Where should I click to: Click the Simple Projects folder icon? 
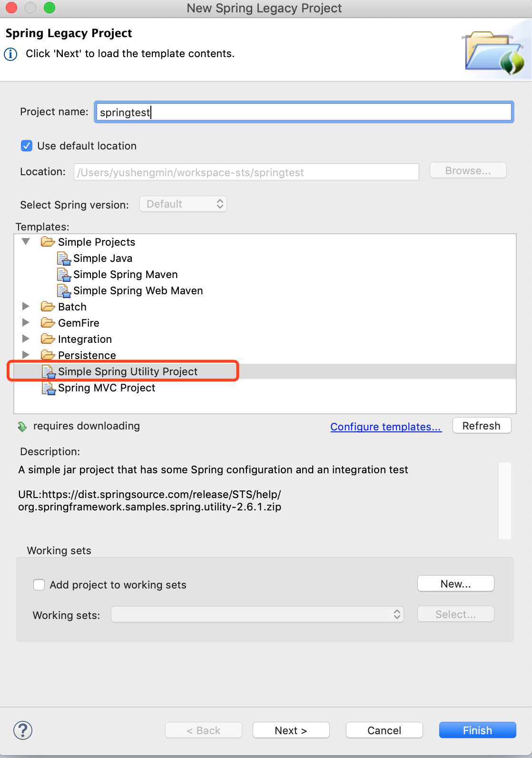tap(48, 242)
